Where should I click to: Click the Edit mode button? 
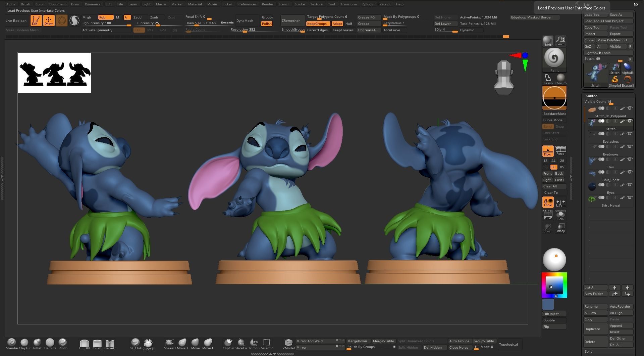click(36, 20)
